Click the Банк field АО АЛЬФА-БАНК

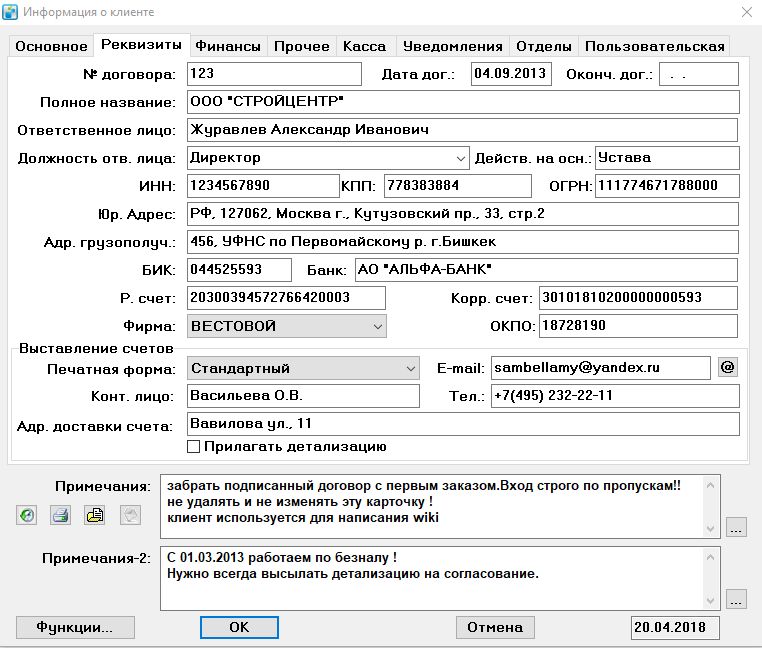(x=546, y=270)
